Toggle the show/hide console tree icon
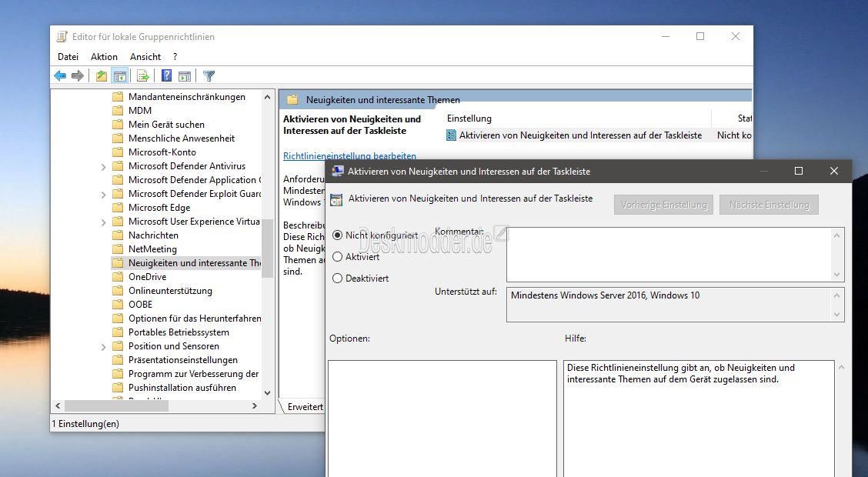The height and width of the screenshot is (477, 868). click(119, 75)
